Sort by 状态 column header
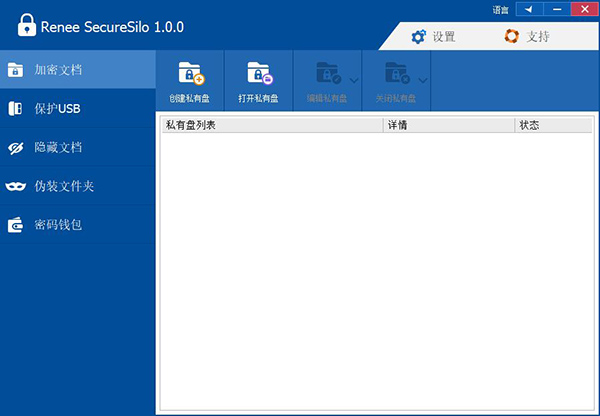600x416 pixels. click(553, 125)
